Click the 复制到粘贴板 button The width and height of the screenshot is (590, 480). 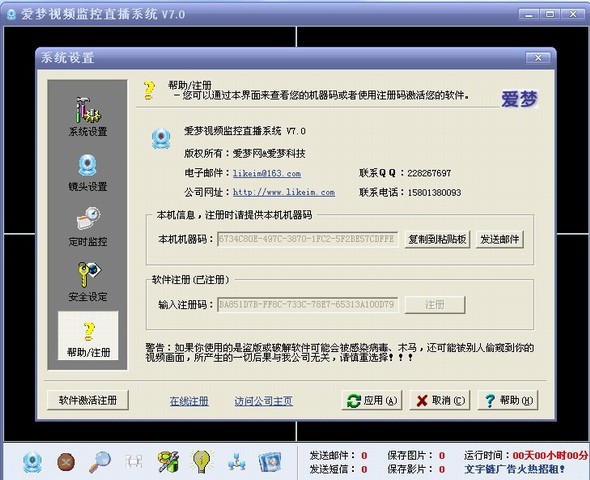437,239
